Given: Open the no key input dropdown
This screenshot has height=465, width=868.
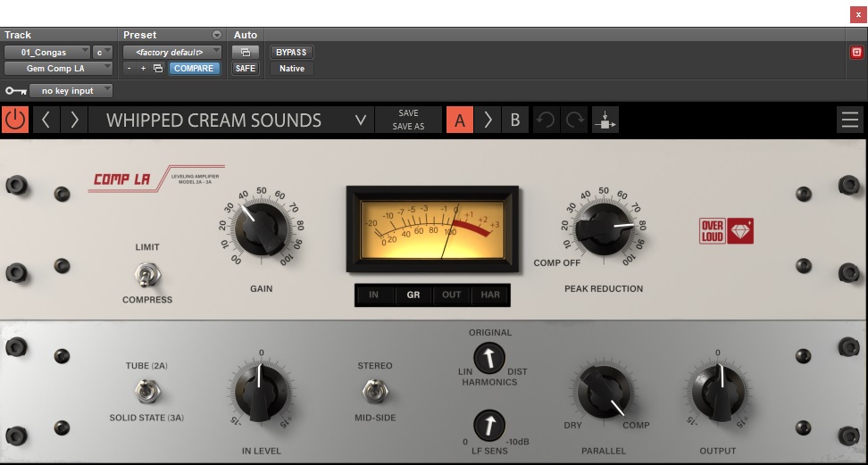Looking at the screenshot, I should click(71, 91).
